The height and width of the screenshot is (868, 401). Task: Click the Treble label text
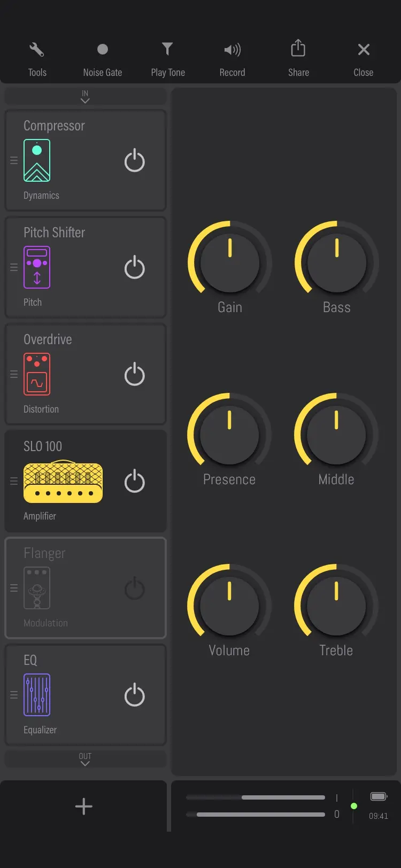coord(336,650)
